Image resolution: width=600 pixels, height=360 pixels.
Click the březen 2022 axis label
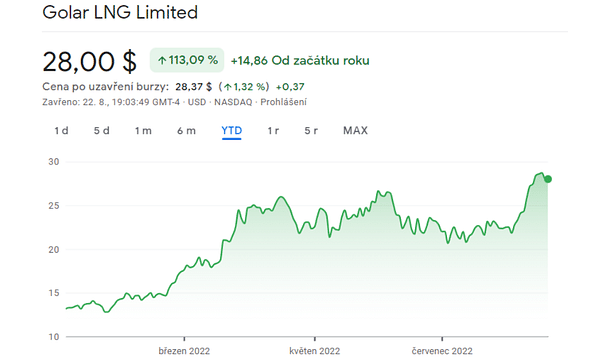[x=184, y=351]
